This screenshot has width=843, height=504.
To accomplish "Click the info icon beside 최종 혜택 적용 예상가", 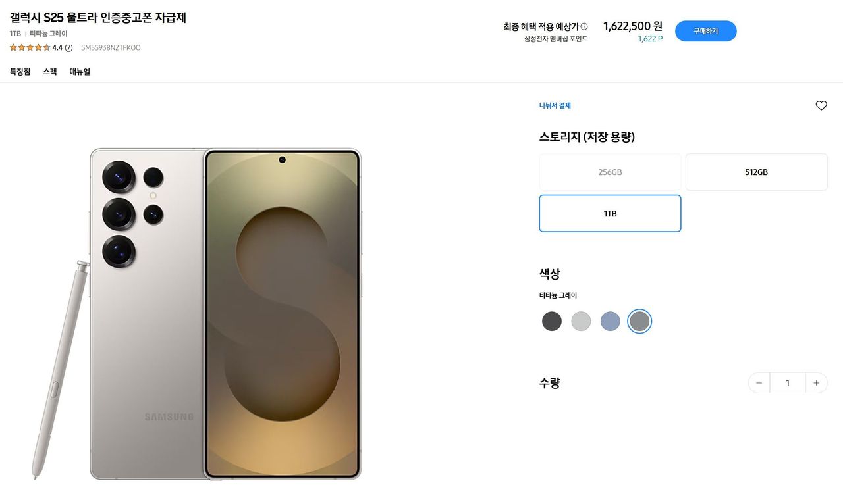I will [584, 27].
